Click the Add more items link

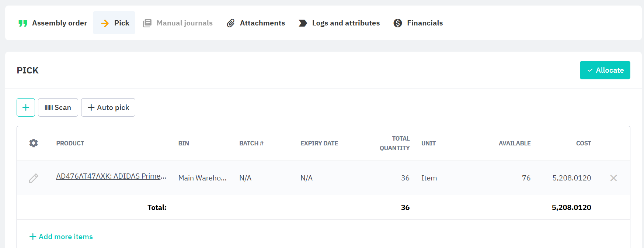pos(61,237)
